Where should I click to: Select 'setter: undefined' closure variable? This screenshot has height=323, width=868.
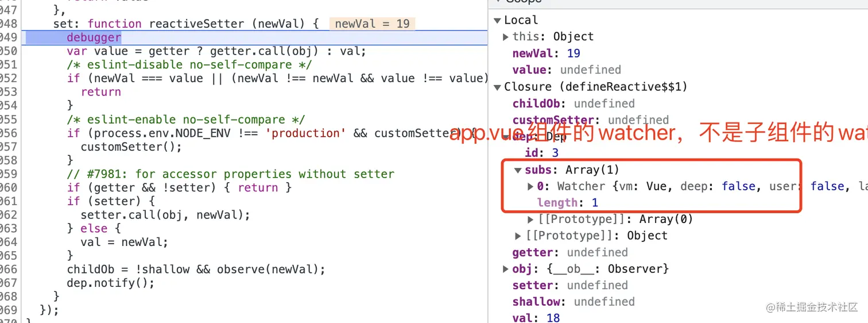[570, 286]
